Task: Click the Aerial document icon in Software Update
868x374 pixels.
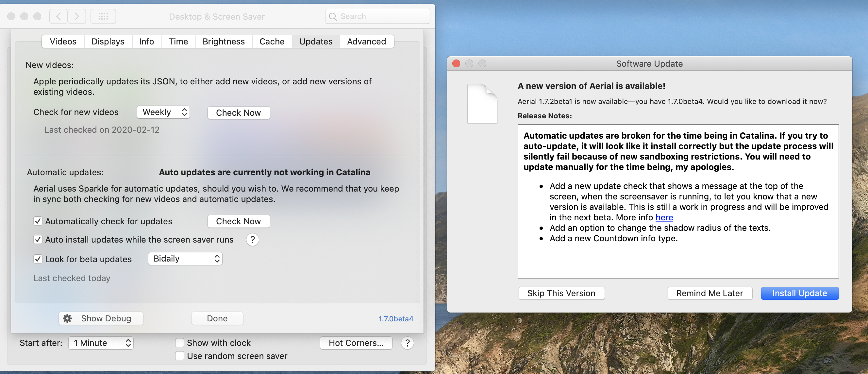Action: [482, 103]
